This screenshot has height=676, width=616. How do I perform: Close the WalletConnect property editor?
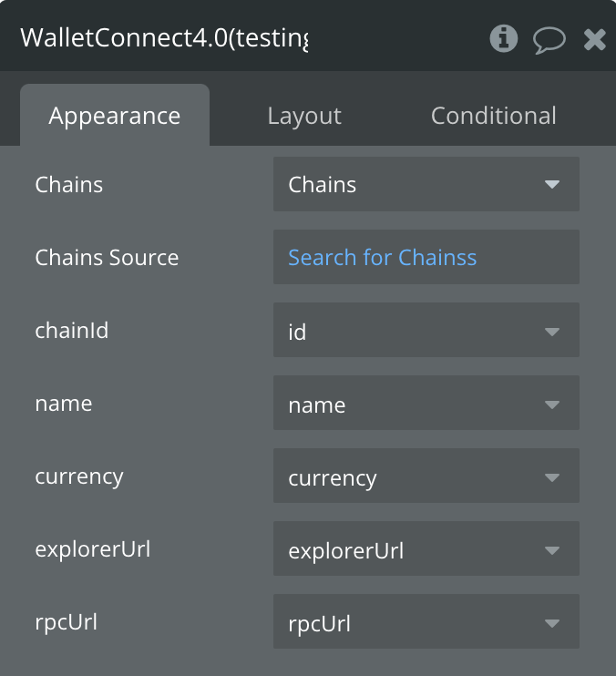(x=595, y=39)
